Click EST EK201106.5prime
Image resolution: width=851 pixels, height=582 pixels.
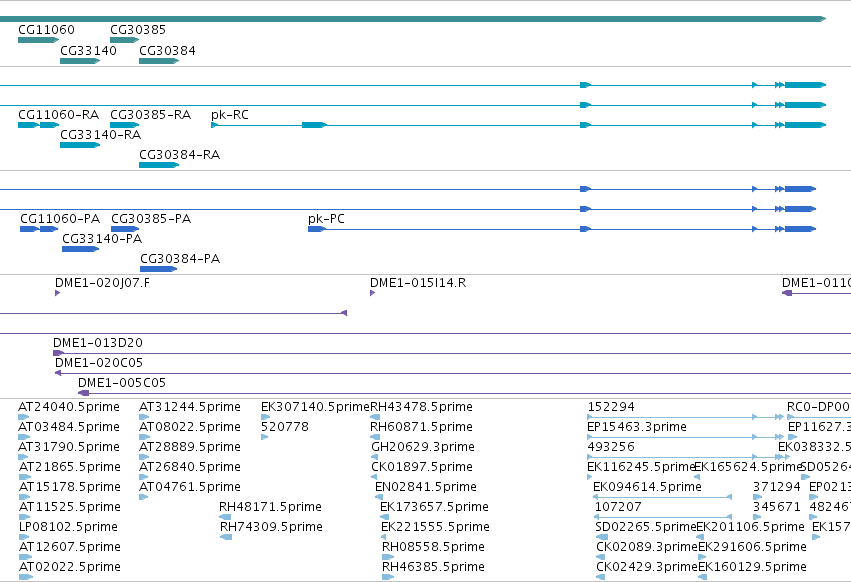[x=751, y=527]
